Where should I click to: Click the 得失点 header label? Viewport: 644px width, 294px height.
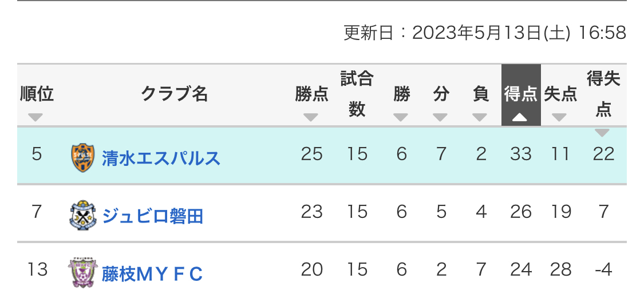coord(603,94)
